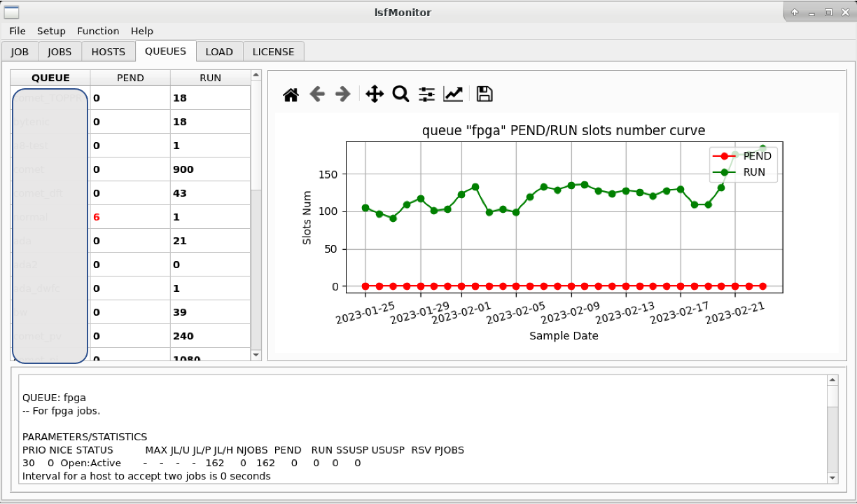The image size is (857, 504).
Task: Reset the plot to its home view
Action: click(291, 93)
